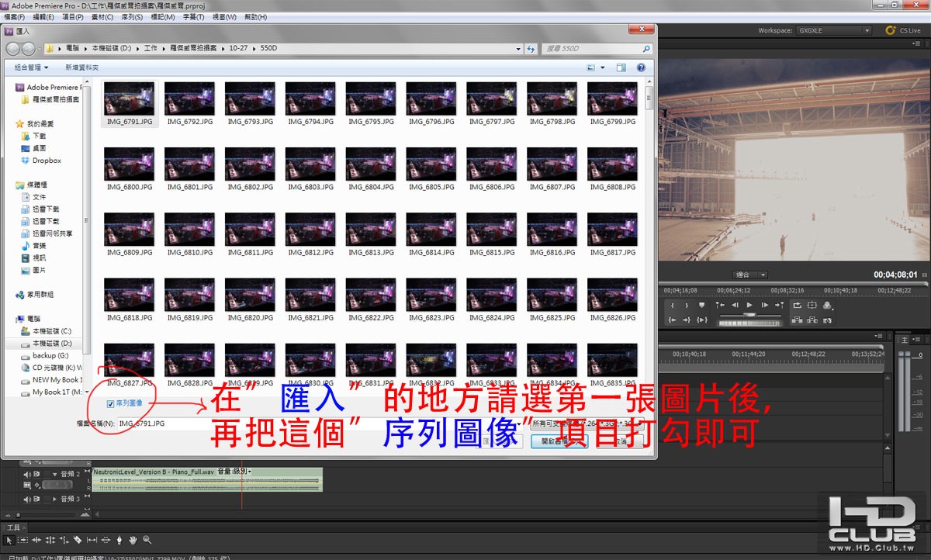Select backup (G:) drive in sidebar

pos(45,355)
